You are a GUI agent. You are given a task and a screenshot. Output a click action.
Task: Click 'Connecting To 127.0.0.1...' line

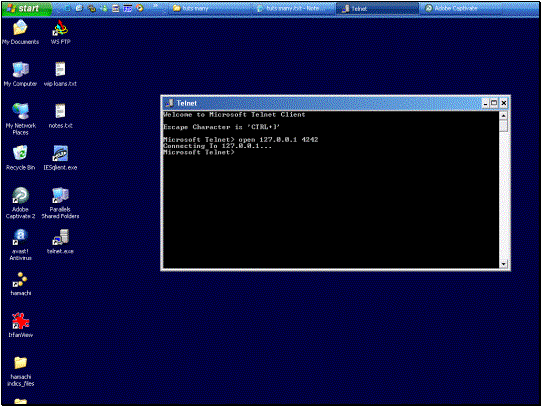(x=217, y=146)
